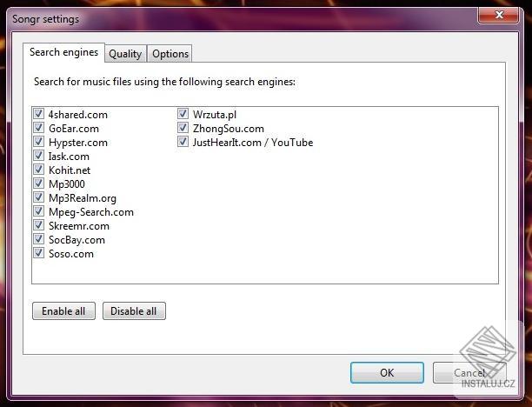The image size is (532, 407).
Task: Cancel the Songr settings dialog
Action: click(469, 373)
